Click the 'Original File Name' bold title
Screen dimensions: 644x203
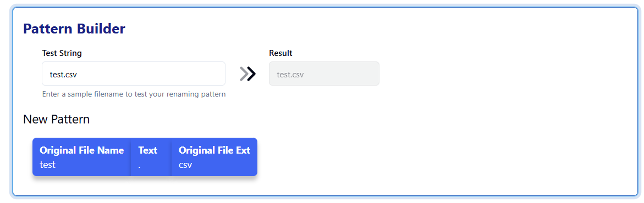coord(82,150)
